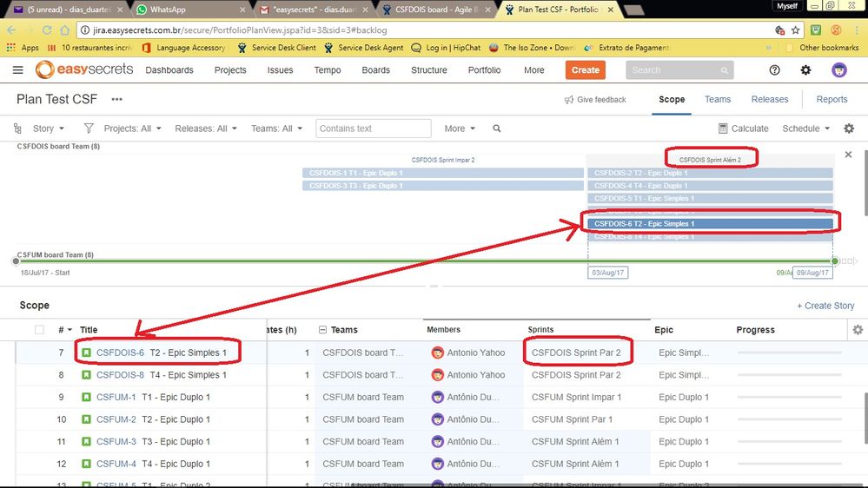
Task: Open the Apps bookmarks shortcut
Action: tap(22, 48)
